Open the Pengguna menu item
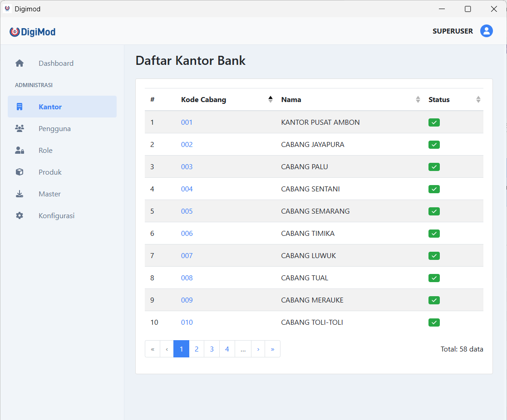 pos(54,129)
